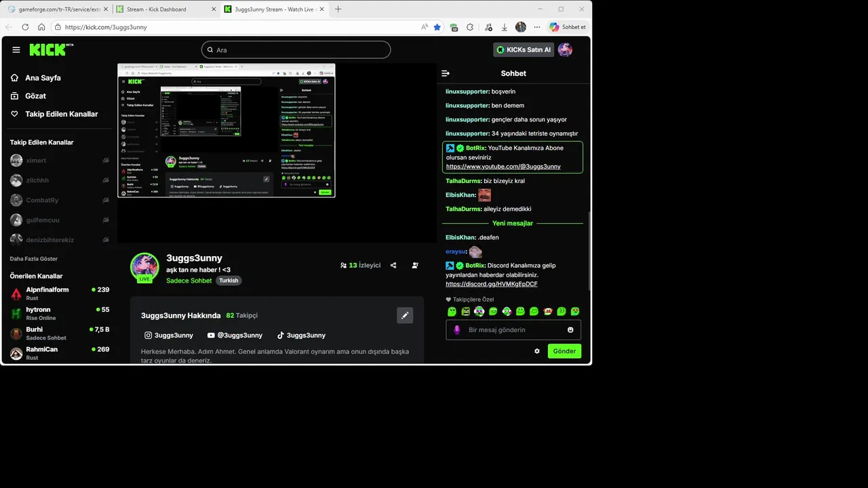The width and height of the screenshot is (868, 488).
Task: Collapse the Sohbet chat panel
Action: pyautogui.click(x=446, y=73)
